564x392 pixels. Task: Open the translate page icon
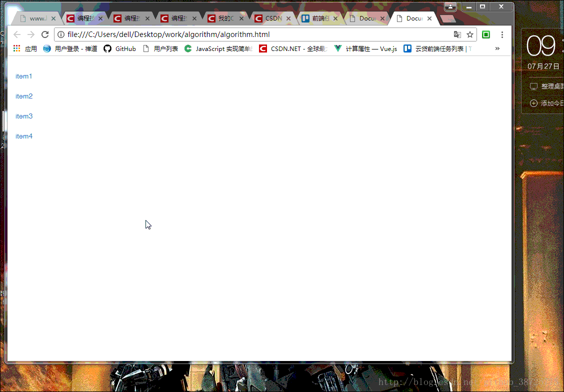coord(457,34)
